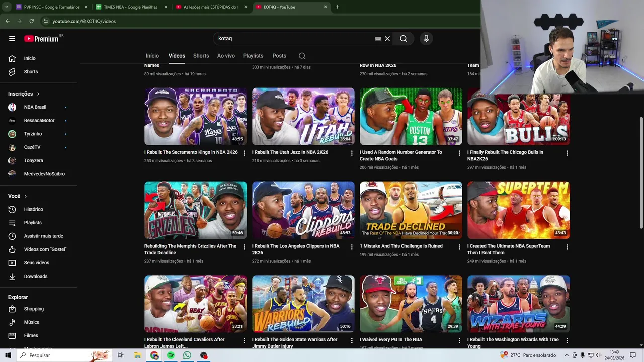
Task: Play Wizards with Trae Young thumbnail
Action: point(519,304)
